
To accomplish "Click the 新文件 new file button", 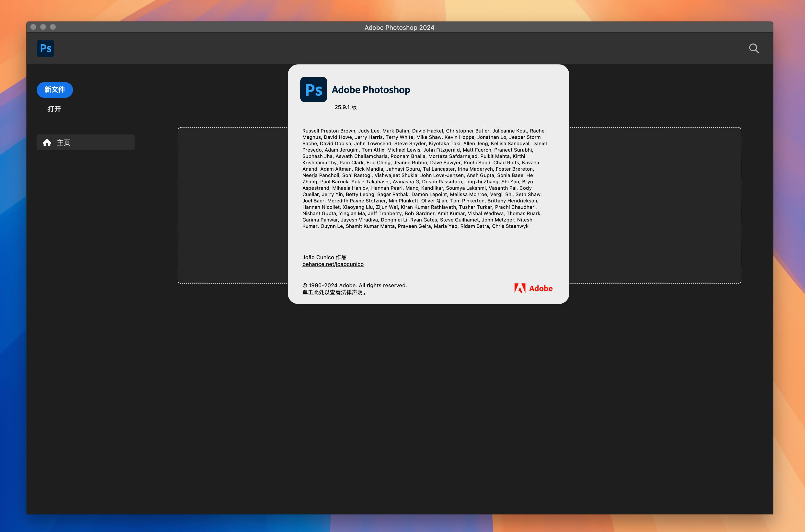I will point(55,89).
